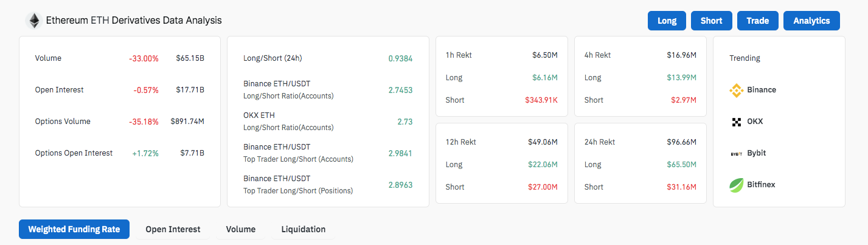This screenshot has height=245, width=868.
Task: Switch to the Open Interest tab
Action: pos(173,229)
